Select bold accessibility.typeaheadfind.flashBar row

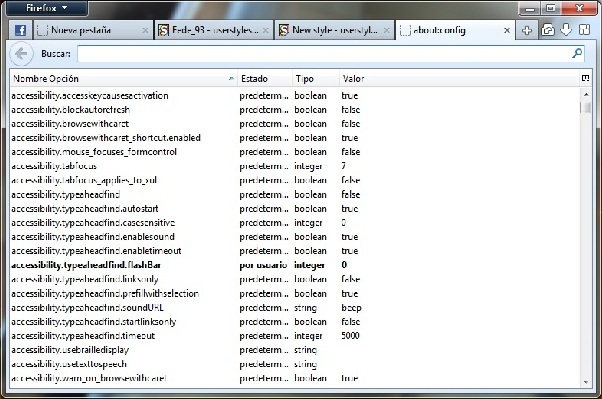tap(295, 265)
